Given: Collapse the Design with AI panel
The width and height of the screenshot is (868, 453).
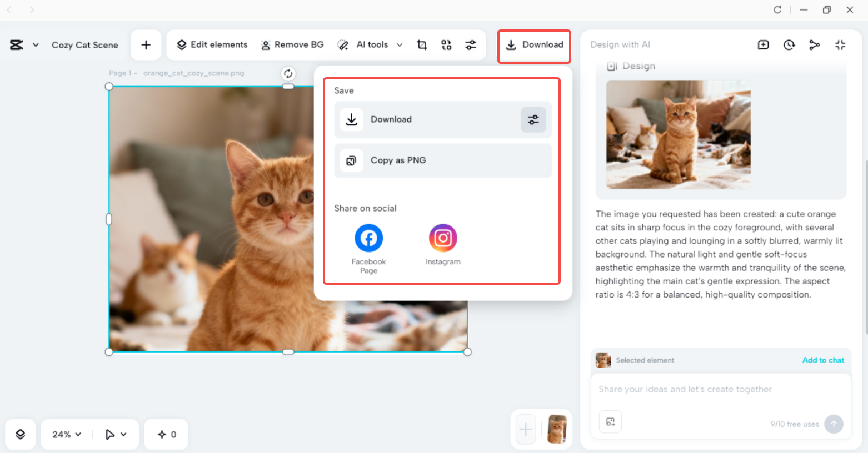Looking at the screenshot, I should point(840,45).
